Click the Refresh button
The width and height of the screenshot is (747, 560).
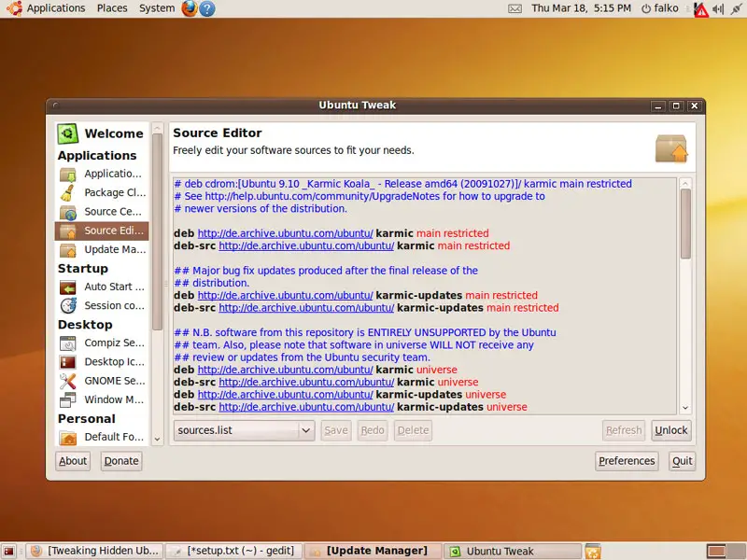pyautogui.click(x=624, y=430)
